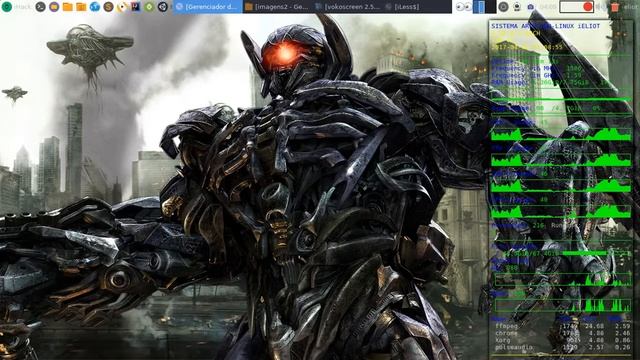Open the eliot user menu
Image resolution: width=640 pixels, height=360 pixels.
tap(631, 7)
